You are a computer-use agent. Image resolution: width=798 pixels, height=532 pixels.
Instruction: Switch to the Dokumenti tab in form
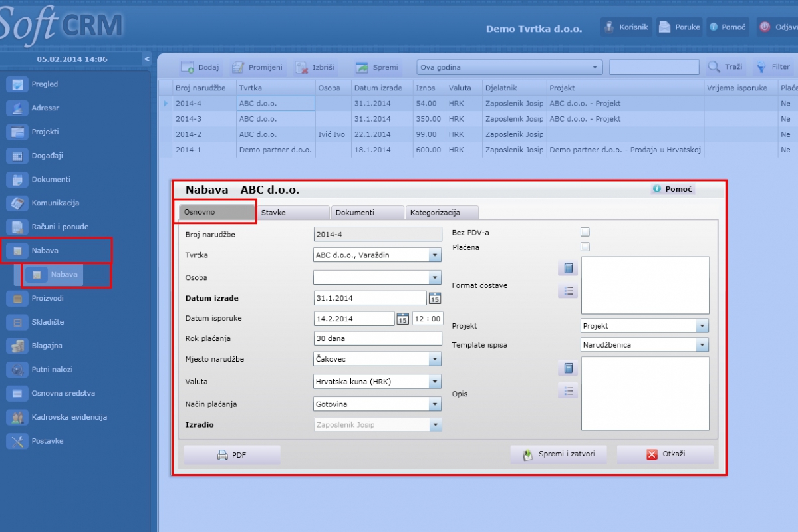367,213
